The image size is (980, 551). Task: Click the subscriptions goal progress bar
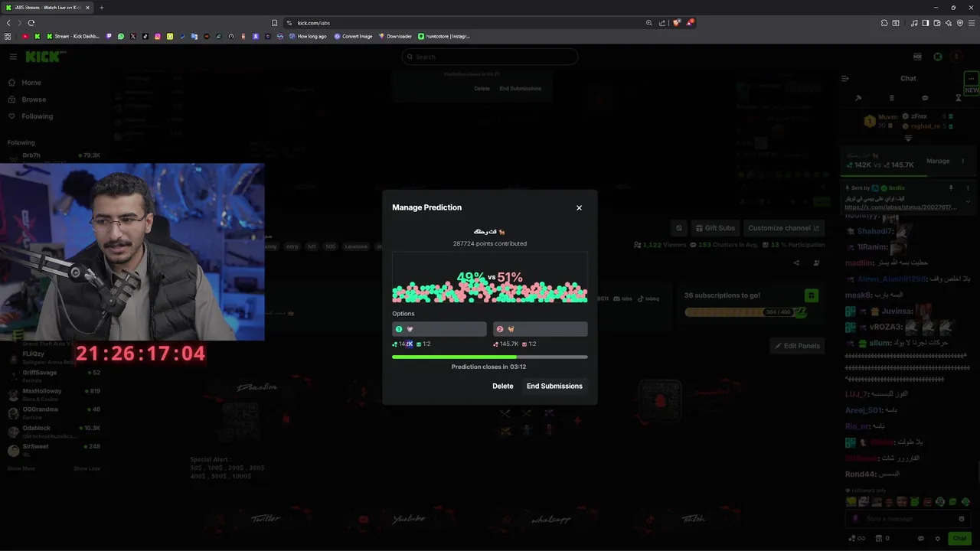pyautogui.click(x=746, y=312)
